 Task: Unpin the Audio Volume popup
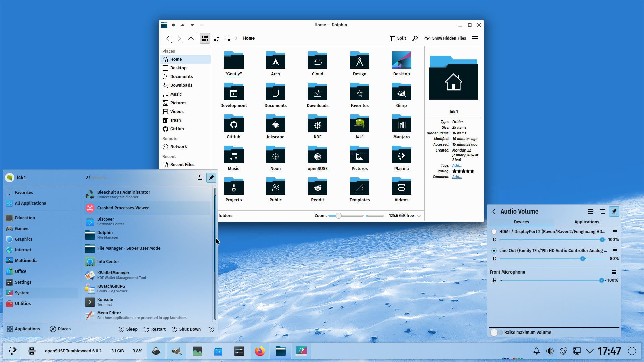(614, 212)
